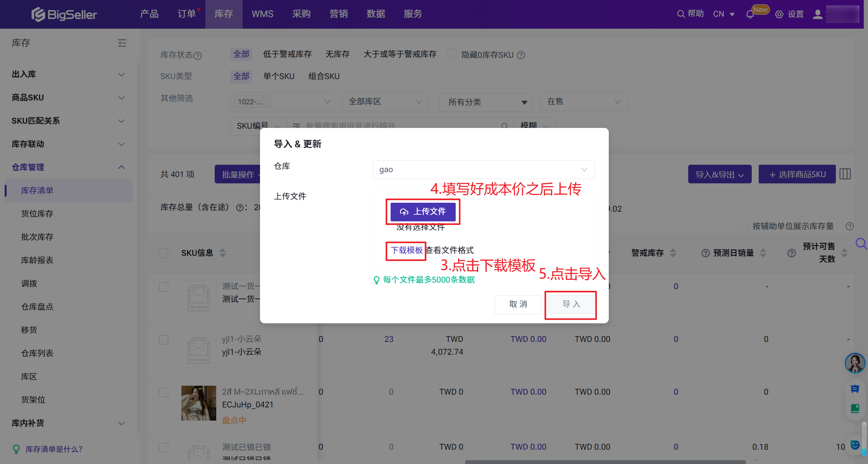Click the column layout icon beside 选择商品SKU
Image resolution: width=868 pixels, height=464 pixels.
[x=845, y=174]
